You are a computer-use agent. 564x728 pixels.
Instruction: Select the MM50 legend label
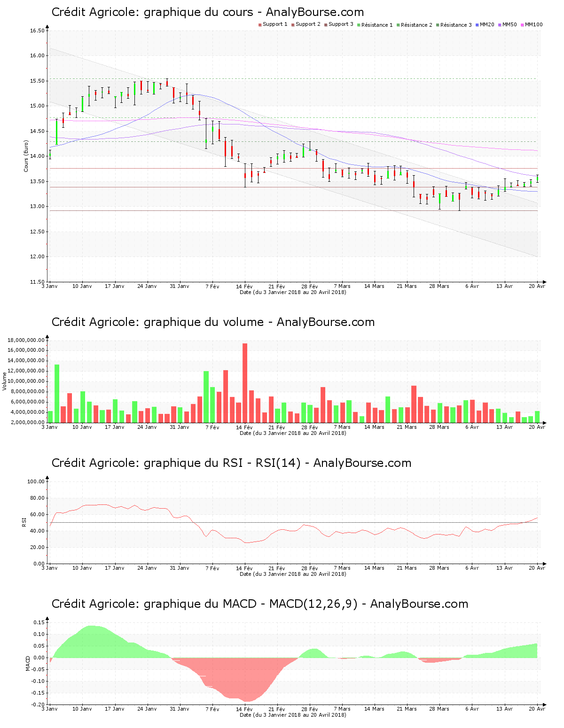pyautogui.click(x=509, y=24)
